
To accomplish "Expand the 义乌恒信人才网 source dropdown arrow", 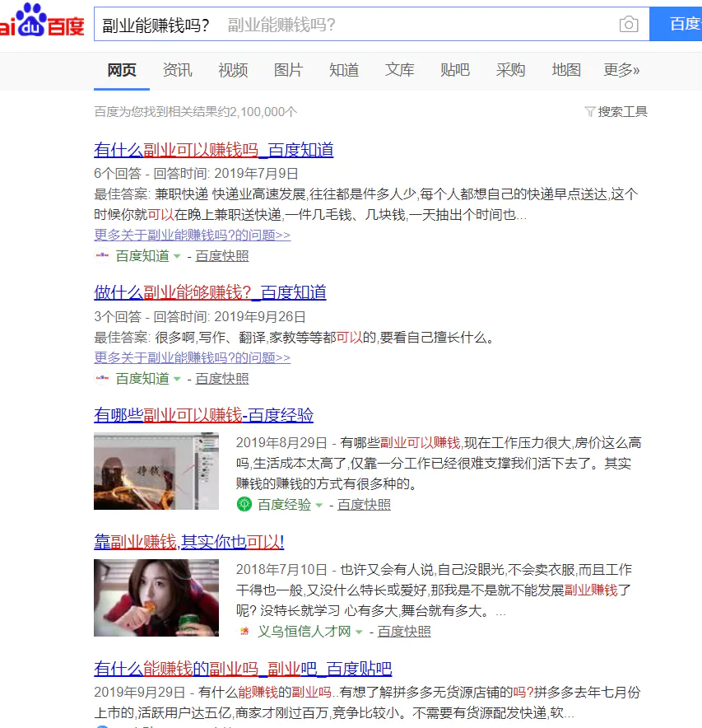I will [359, 632].
